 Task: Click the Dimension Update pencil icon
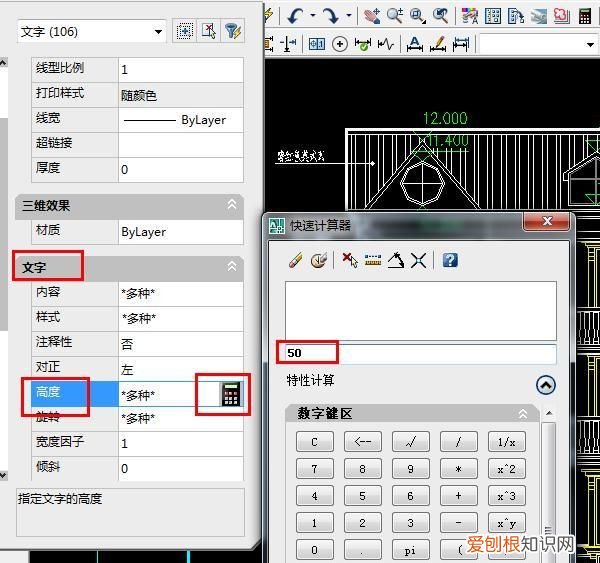pos(438,44)
